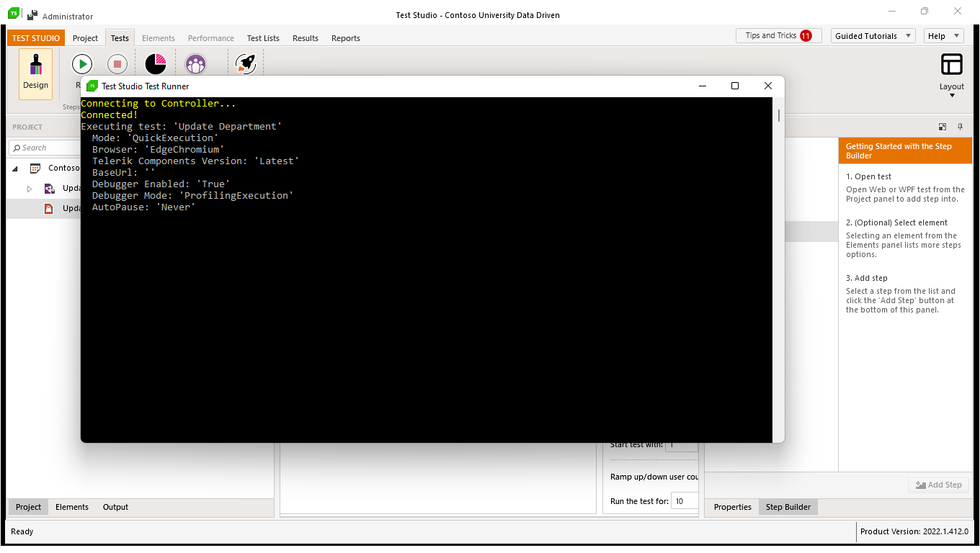Close the Test Studio Test Runner window
The height and width of the screenshot is (553, 980).
pos(768,86)
